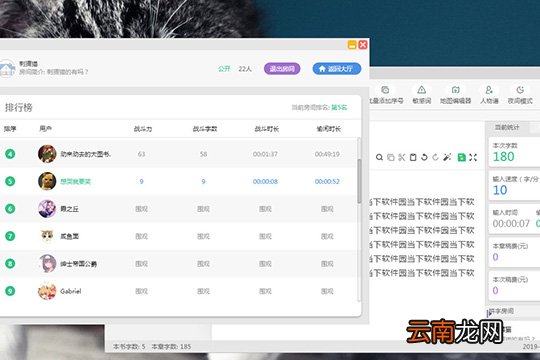Click the value 58 in rank 4 row
Viewport: 540px width, 360px height.
tap(203, 154)
